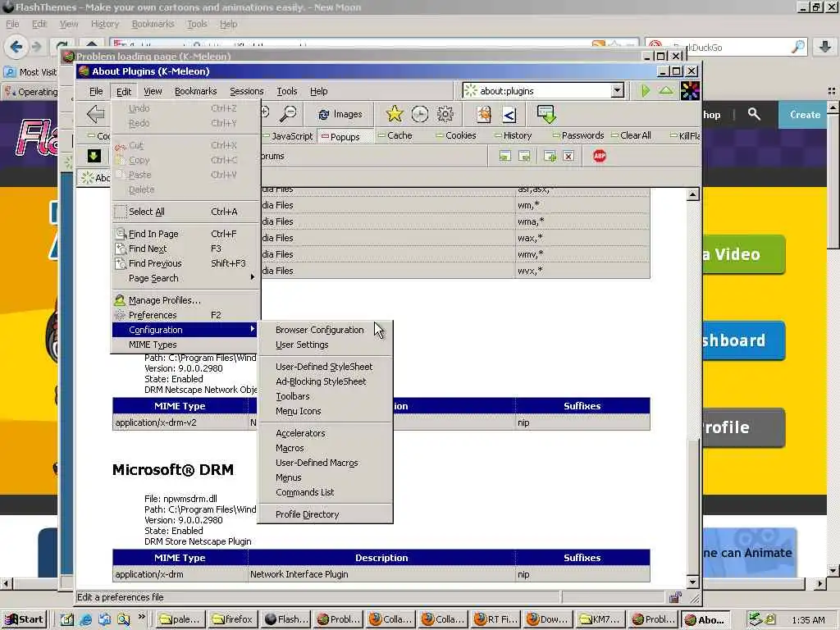The height and width of the screenshot is (630, 840).
Task: Open the settings gear icon
Action: pos(445,113)
